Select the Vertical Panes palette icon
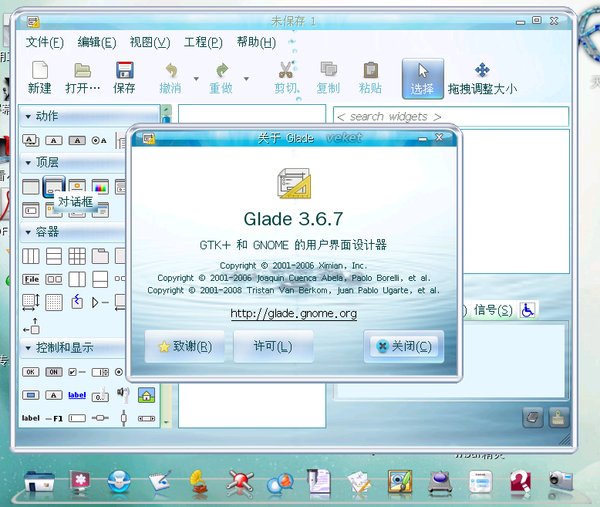This screenshot has height=507, width=600. pyautogui.click(x=100, y=279)
